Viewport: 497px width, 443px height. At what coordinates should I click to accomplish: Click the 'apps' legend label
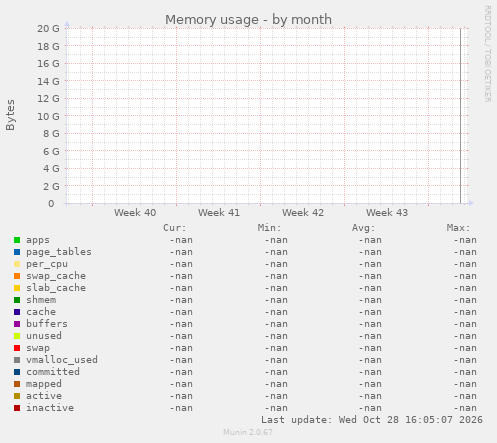click(38, 240)
